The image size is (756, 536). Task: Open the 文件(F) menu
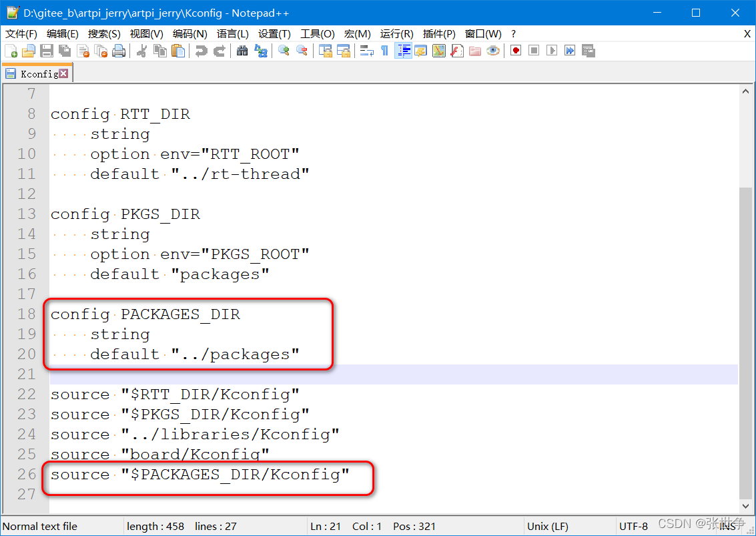pyautogui.click(x=21, y=34)
